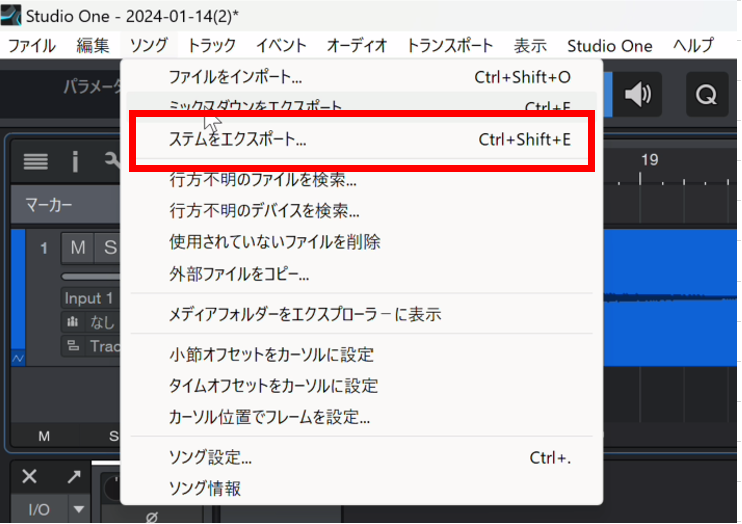This screenshot has width=742, height=524.
Task: Choose メディアフォルダーをエクスプローラーに表示
Action: tap(362, 314)
